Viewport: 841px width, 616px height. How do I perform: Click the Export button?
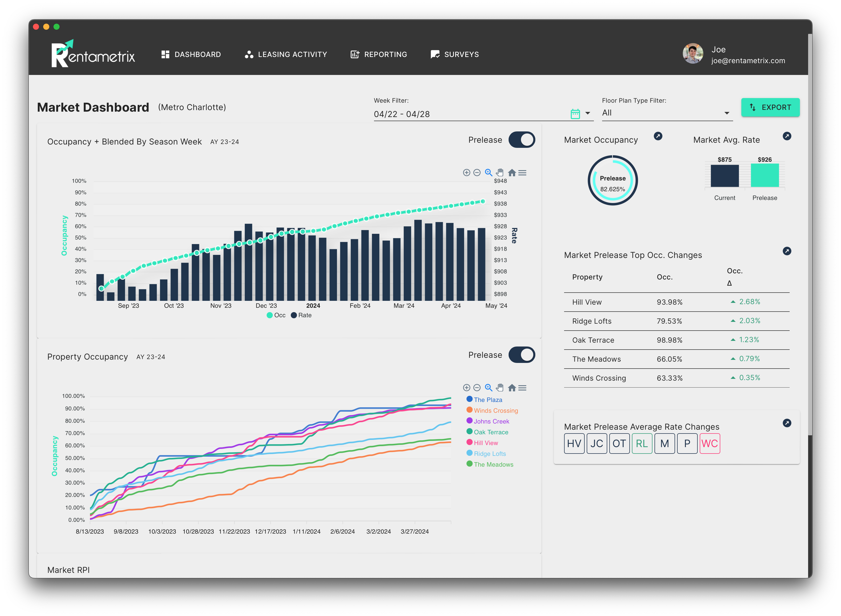point(770,107)
